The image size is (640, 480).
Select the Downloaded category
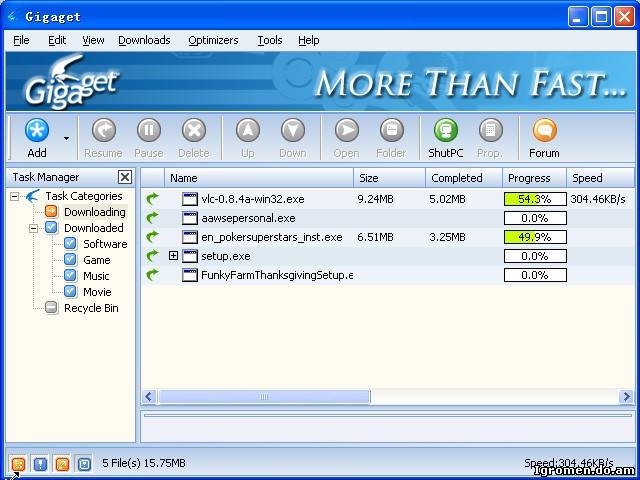[x=93, y=228]
